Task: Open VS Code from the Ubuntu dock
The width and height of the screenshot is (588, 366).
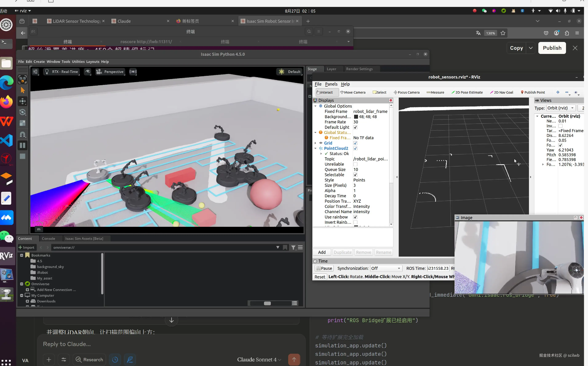Action: 7,140
